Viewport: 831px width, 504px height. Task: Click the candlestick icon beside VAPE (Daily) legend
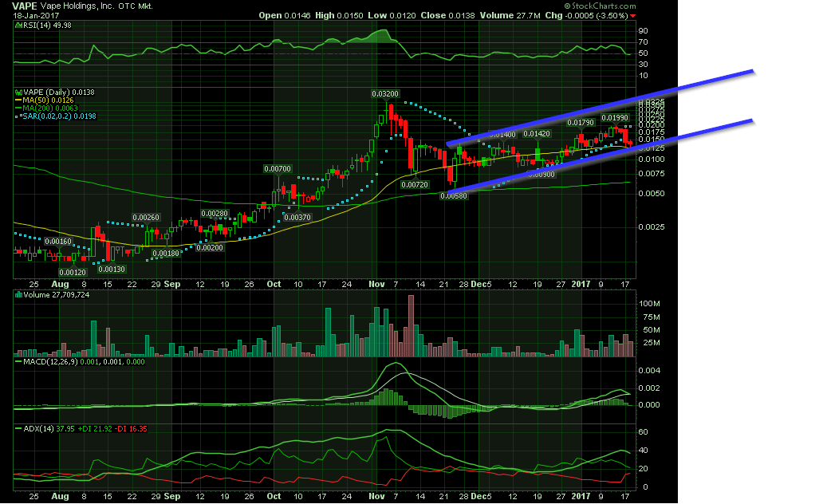pyautogui.click(x=18, y=93)
